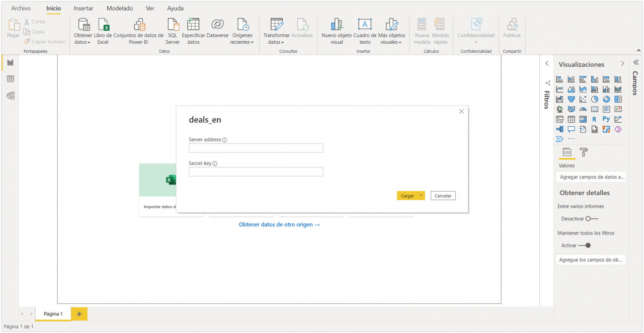Show more visuals via ellipsis
This screenshot has width=644, height=333.
(571, 139)
